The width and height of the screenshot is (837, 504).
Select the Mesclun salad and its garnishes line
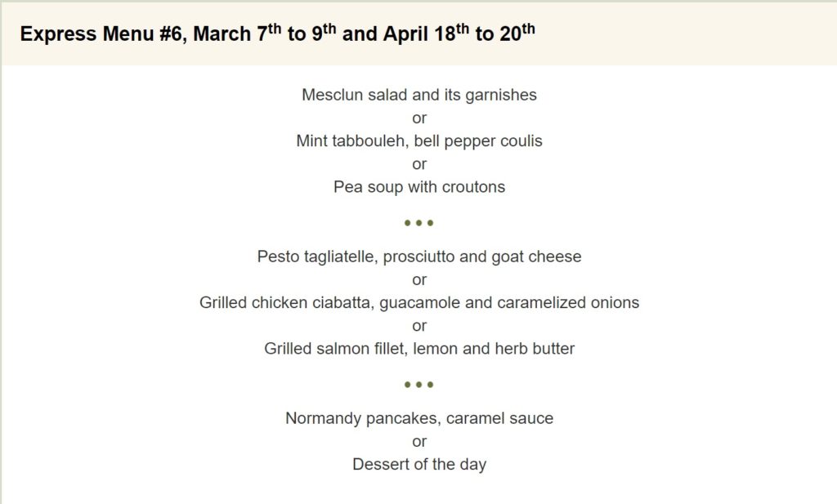point(419,95)
